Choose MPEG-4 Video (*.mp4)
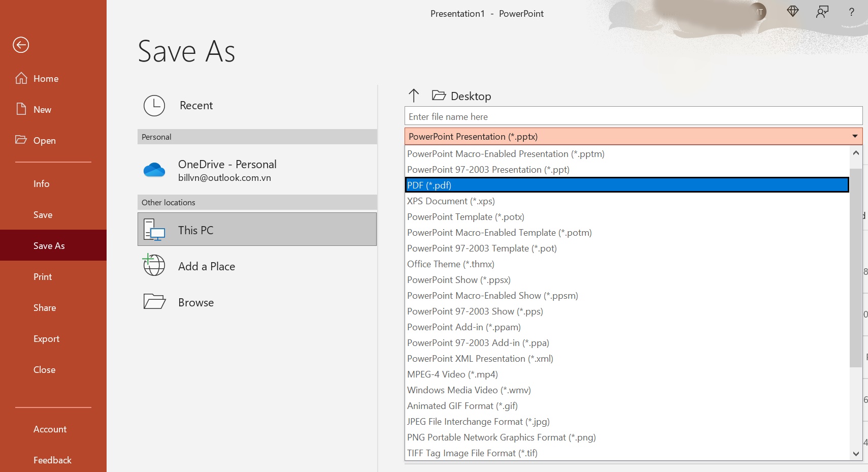The image size is (868, 472). pos(627,374)
